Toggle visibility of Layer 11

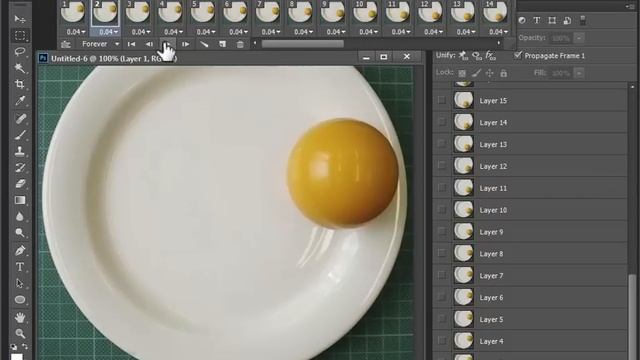coord(442,187)
